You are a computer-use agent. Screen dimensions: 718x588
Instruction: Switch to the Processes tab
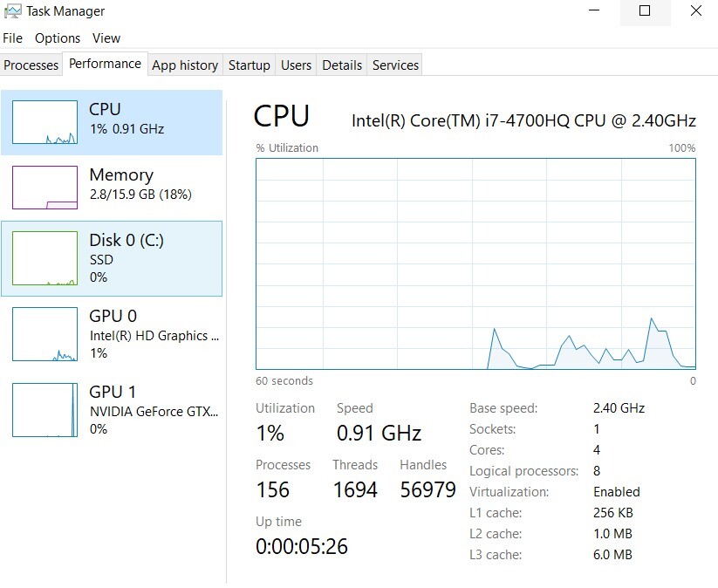31,65
